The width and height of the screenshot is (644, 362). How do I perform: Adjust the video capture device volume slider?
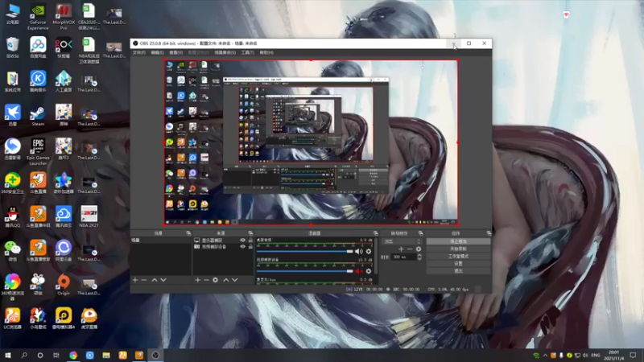pyautogui.click(x=305, y=271)
